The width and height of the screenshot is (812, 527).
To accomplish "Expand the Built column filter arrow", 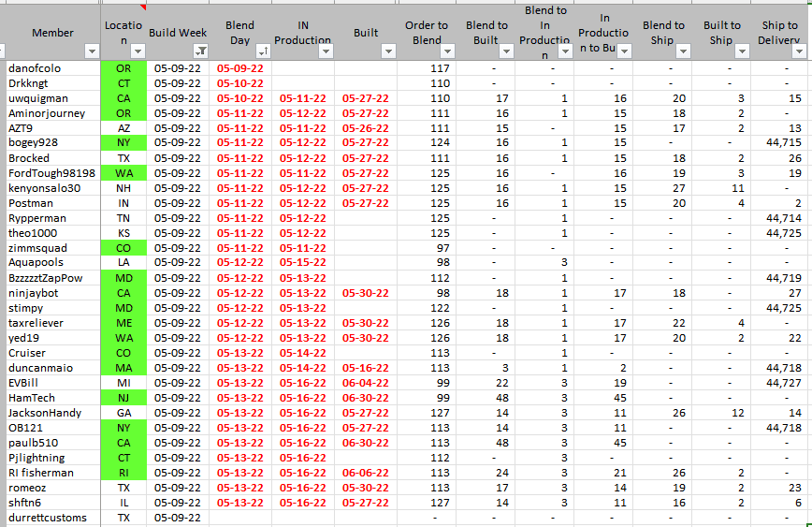I will [x=388, y=51].
